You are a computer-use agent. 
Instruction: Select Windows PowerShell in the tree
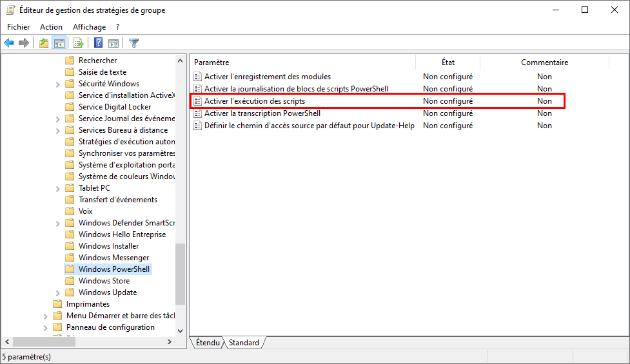pos(114,269)
